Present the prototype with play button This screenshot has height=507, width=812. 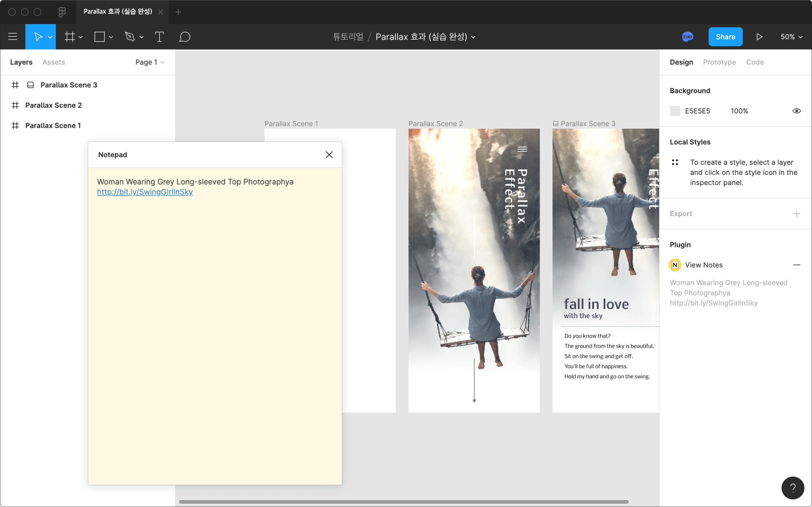(759, 36)
